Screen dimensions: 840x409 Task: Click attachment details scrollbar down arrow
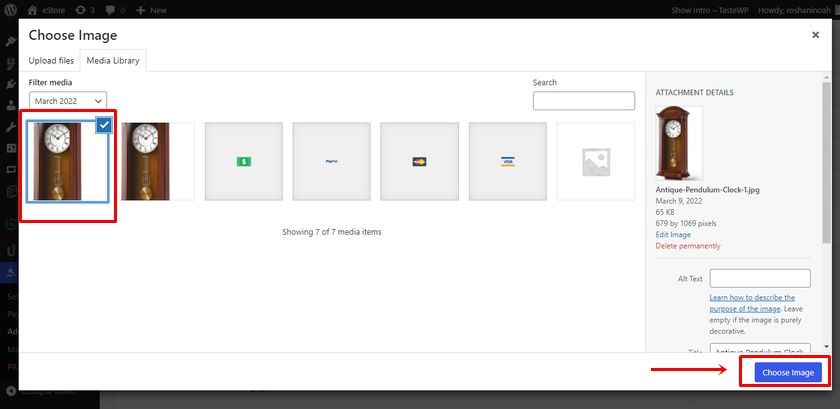pyautogui.click(x=827, y=346)
